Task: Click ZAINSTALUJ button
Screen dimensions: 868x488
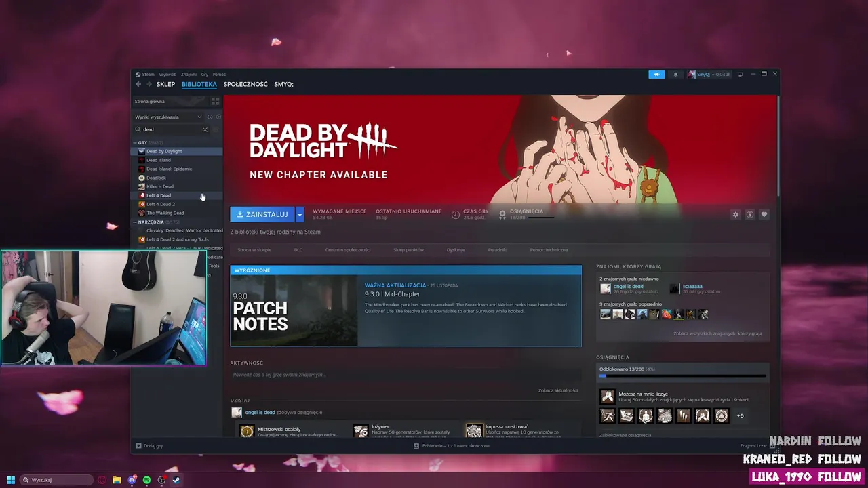Action: coord(262,214)
